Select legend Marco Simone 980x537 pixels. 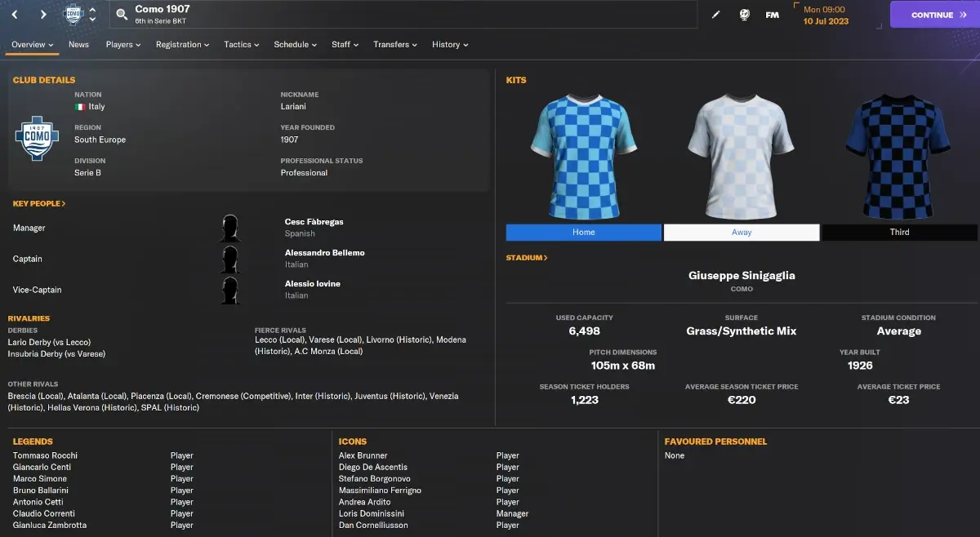pos(40,479)
